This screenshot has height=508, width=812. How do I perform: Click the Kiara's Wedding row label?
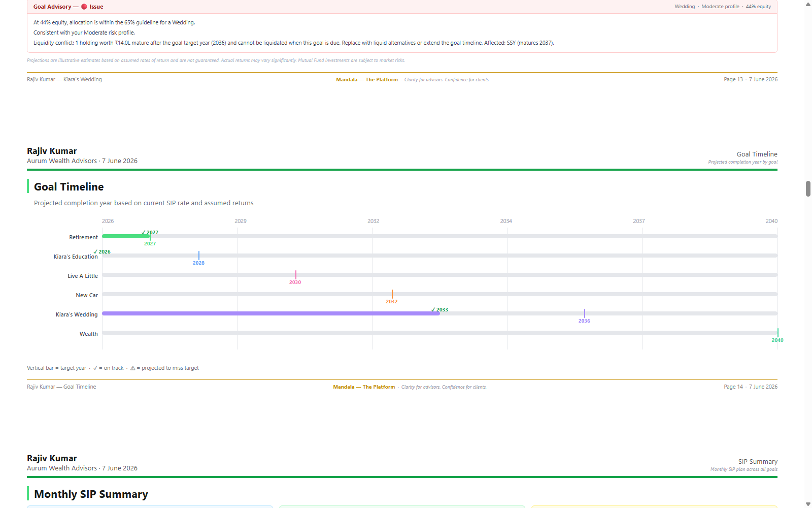77,314
